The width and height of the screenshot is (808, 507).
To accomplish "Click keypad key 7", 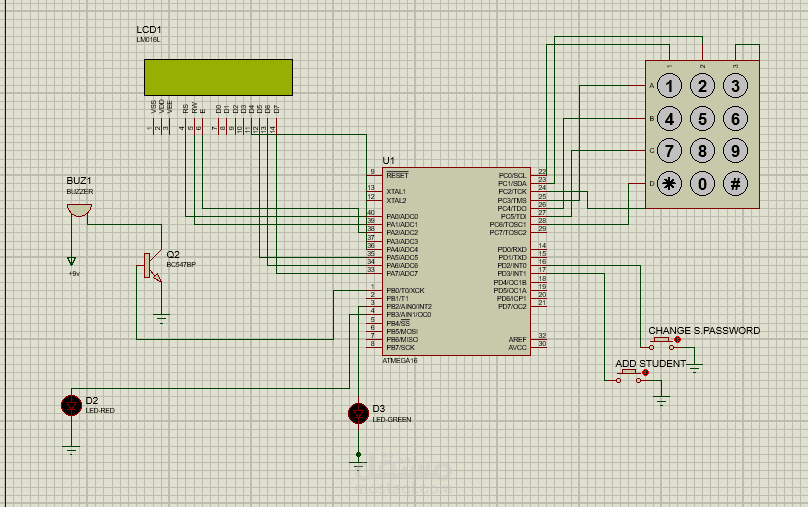I will coord(669,151).
